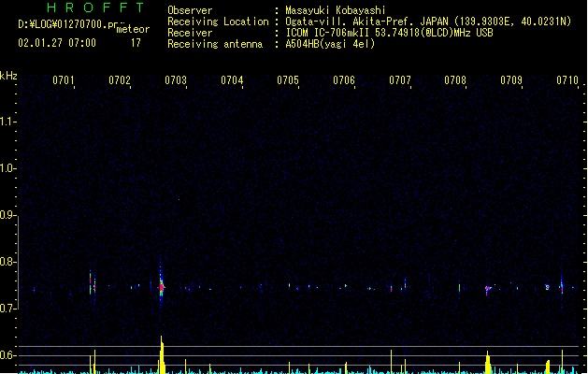Click the date stamp 02.01.27 07:00
588x374 pixels.
pyautogui.click(x=57, y=43)
